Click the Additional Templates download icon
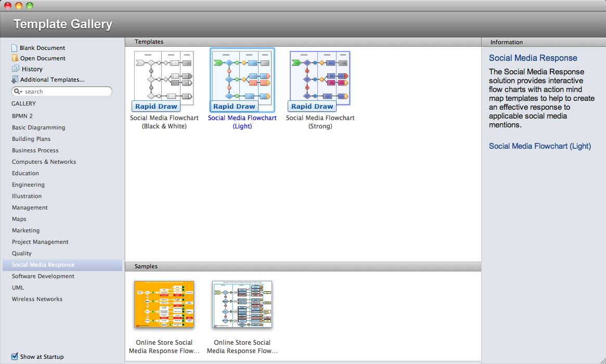Screen dimensions: 606x364 [x=15, y=80]
